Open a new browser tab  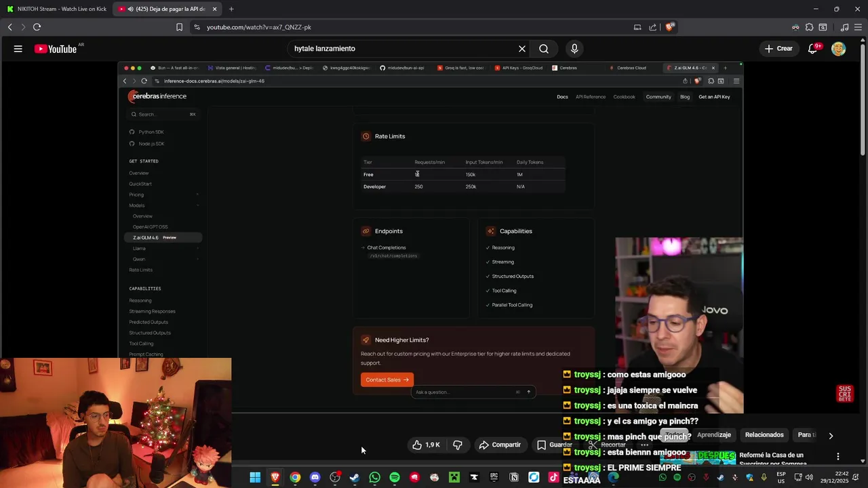pos(231,9)
